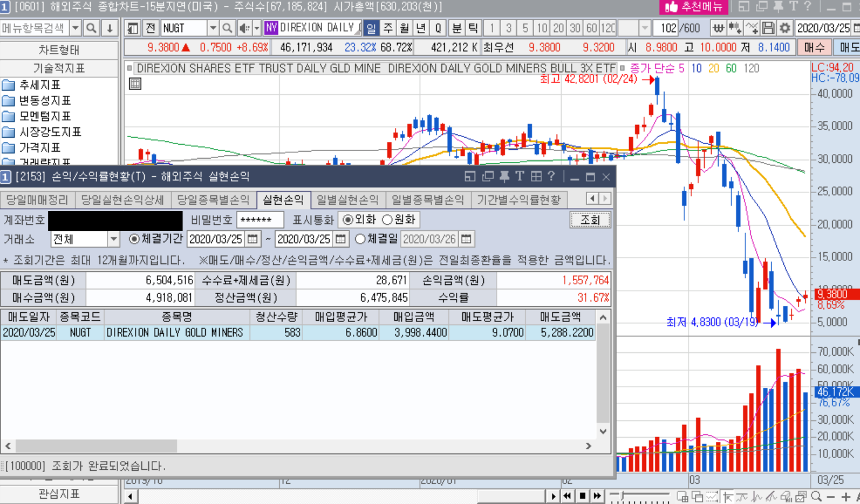Open the 메뉴항목검색 dropdown arrow

(76, 28)
